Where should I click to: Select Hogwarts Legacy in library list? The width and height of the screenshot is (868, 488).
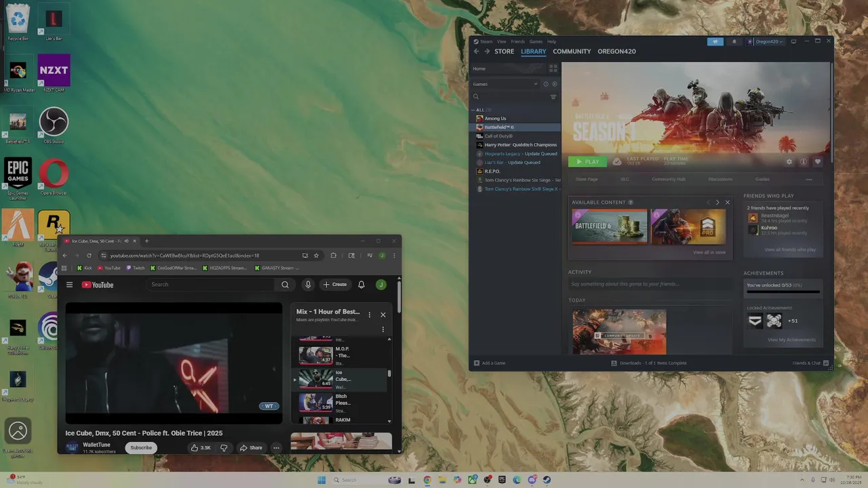(517, 154)
